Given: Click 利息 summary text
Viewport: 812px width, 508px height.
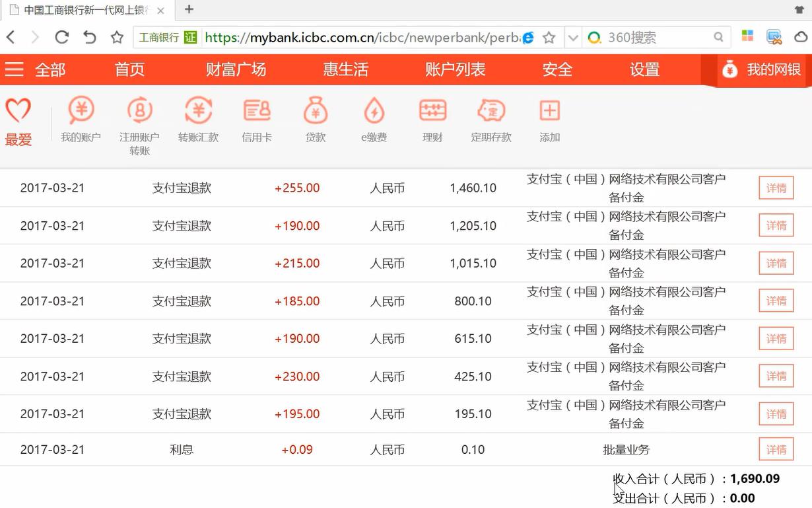Looking at the screenshot, I should [x=182, y=450].
